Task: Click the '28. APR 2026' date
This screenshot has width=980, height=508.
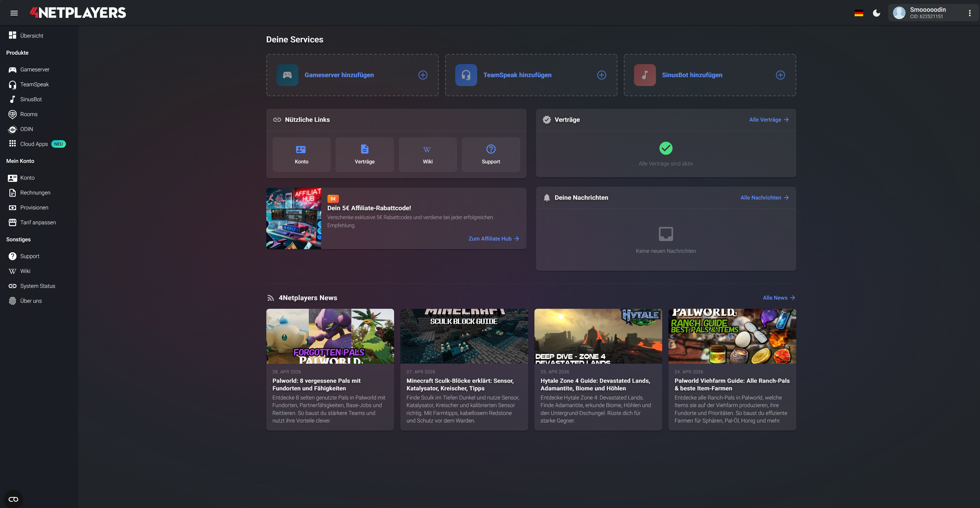Action: click(286, 372)
